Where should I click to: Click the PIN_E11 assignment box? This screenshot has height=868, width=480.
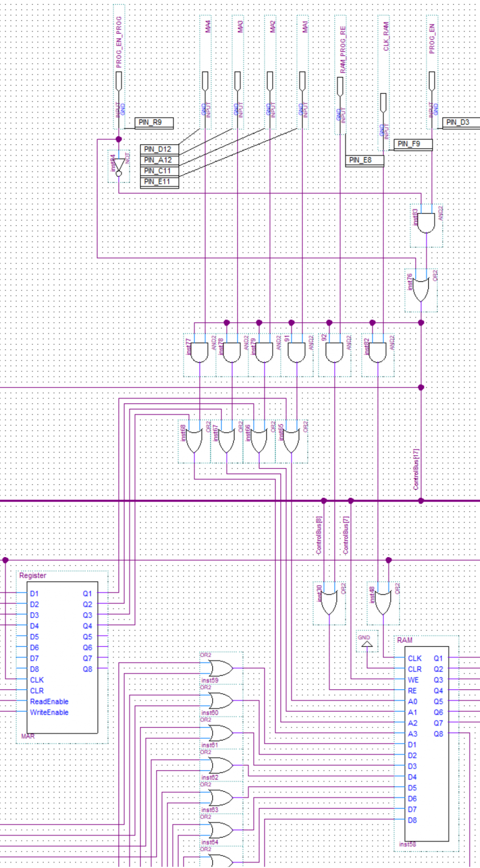point(159,182)
